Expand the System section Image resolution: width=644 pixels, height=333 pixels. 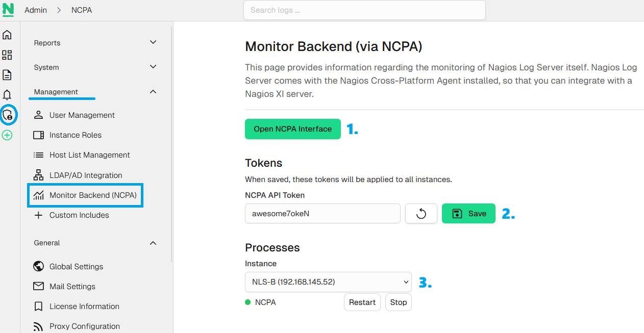point(153,67)
